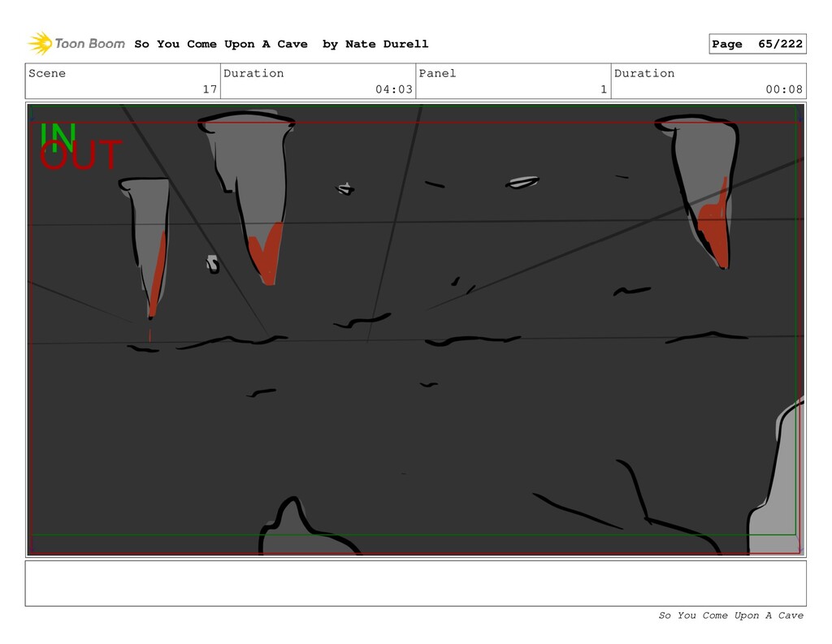This screenshot has height=644, width=832.
Task: Click the 'Scene' header label
Action: coord(47,73)
